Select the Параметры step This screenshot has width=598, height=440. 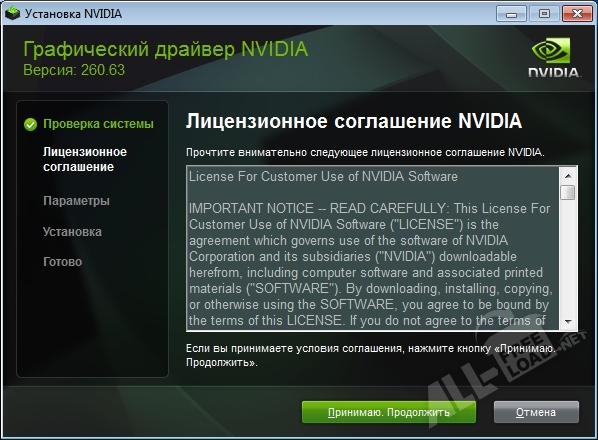click(x=76, y=201)
